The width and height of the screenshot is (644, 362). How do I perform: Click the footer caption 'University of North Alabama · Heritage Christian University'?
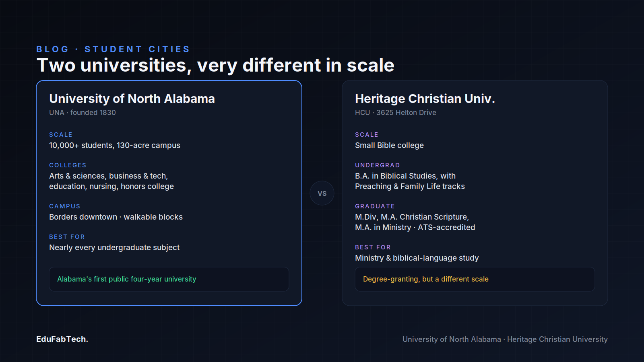point(505,339)
